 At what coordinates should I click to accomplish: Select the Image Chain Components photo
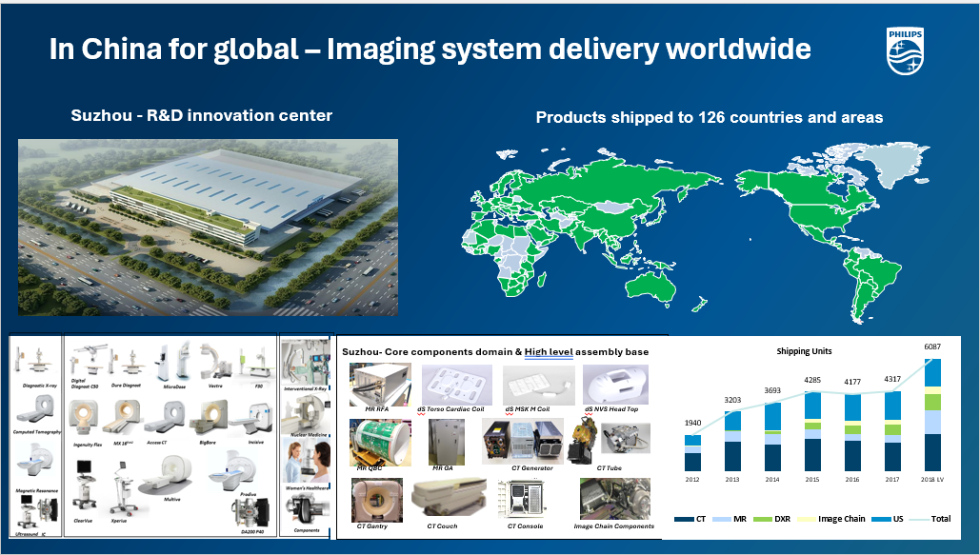click(614, 498)
